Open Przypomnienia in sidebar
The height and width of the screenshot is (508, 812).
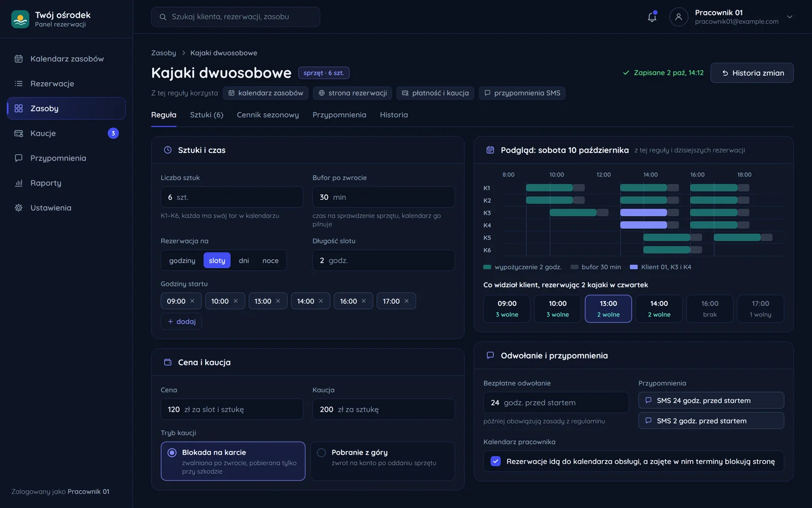[66, 158]
